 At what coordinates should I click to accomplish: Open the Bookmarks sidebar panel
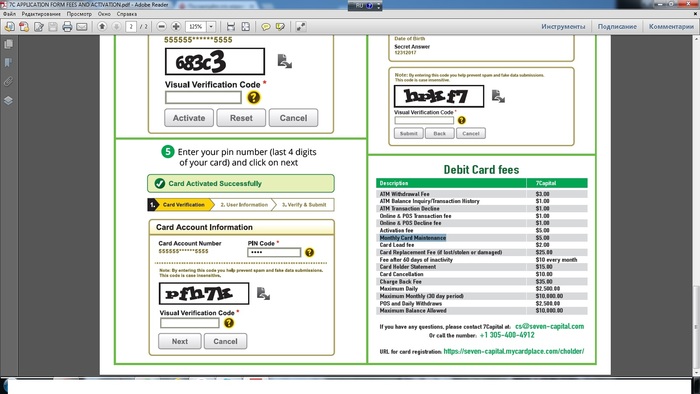[x=8, y=62]
